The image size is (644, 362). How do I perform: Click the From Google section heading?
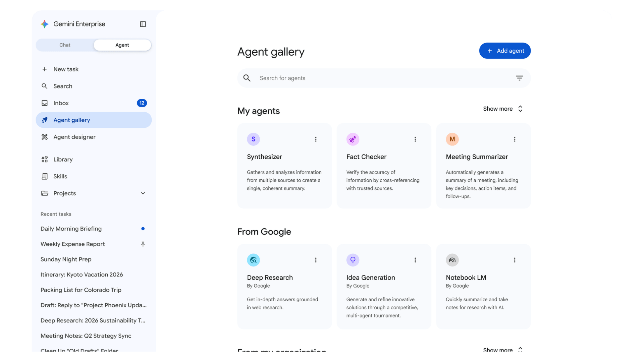click(x=264, y=232)
